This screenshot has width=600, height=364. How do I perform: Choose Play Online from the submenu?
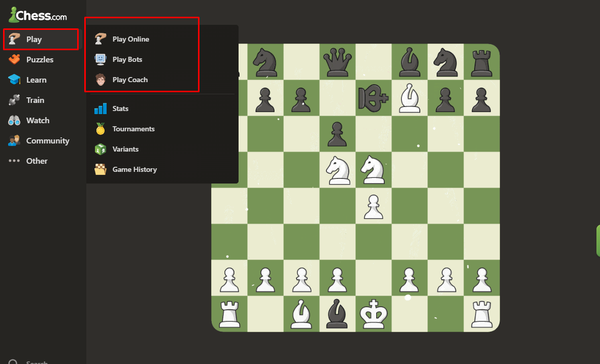[131, 39]
